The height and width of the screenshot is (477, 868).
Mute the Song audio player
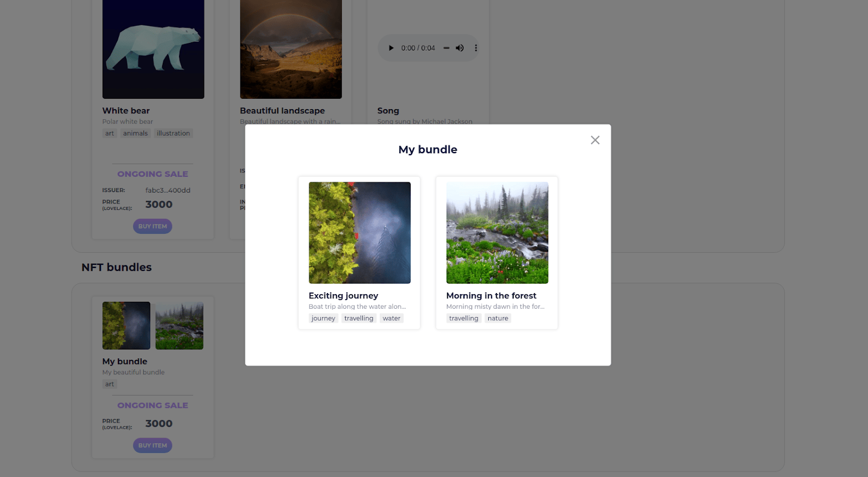click(x=459, y=48)
